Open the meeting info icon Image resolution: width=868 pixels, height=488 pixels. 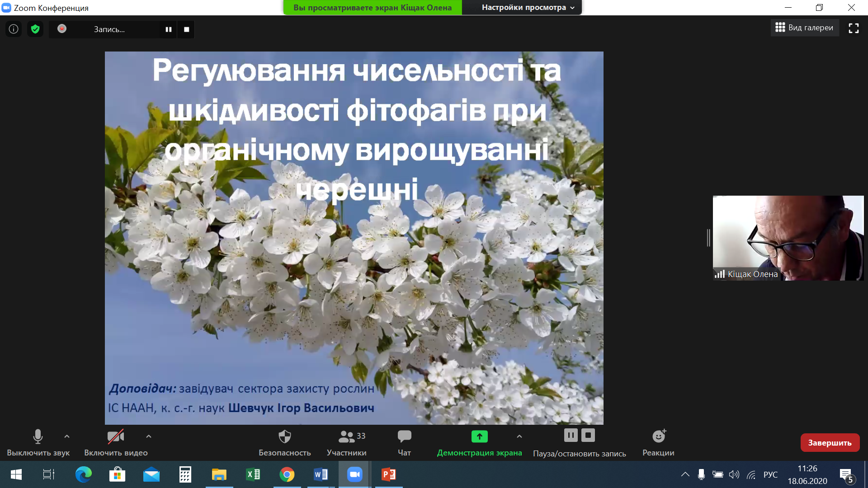click(14, 29)
